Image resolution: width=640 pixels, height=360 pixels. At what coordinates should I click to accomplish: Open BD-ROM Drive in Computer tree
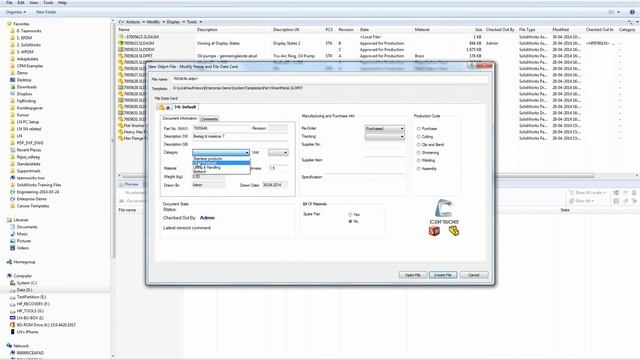pyautogui.click(x=46, y=325)
